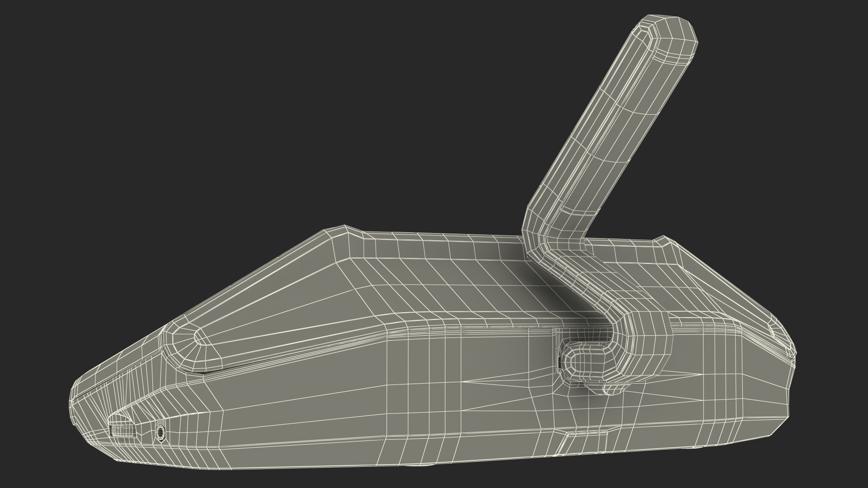This screenshot has height=488, width=868.
Task: Click the pointed nose tip of the body
Action: pyautogui.click(x=75, y=402)
